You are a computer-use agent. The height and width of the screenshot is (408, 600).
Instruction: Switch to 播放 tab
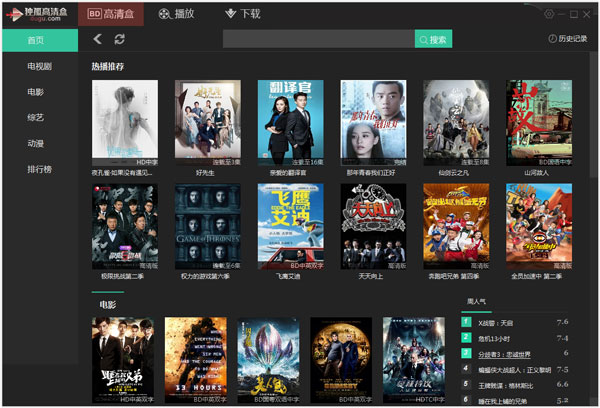tap(177, 14)
